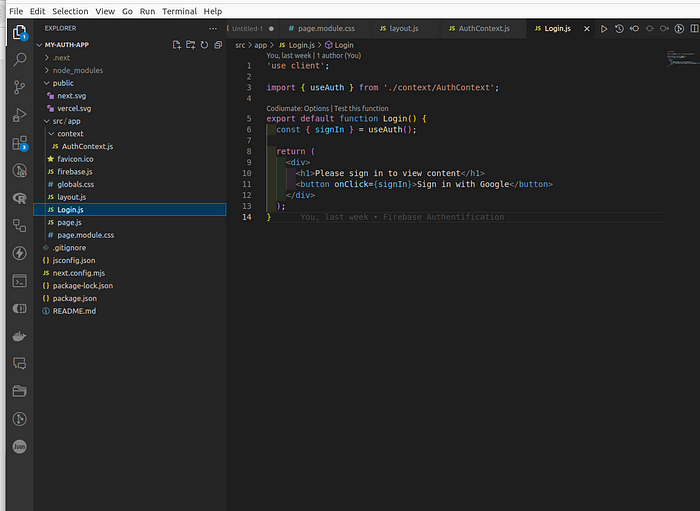Open favicon.ico in explorer
700x511 pixels.
click(x=75, y=159)
